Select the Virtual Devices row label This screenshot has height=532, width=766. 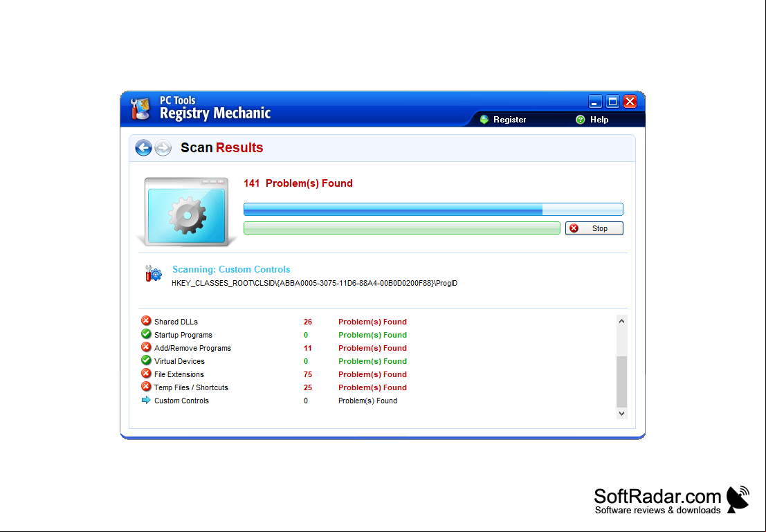(179, 362)
